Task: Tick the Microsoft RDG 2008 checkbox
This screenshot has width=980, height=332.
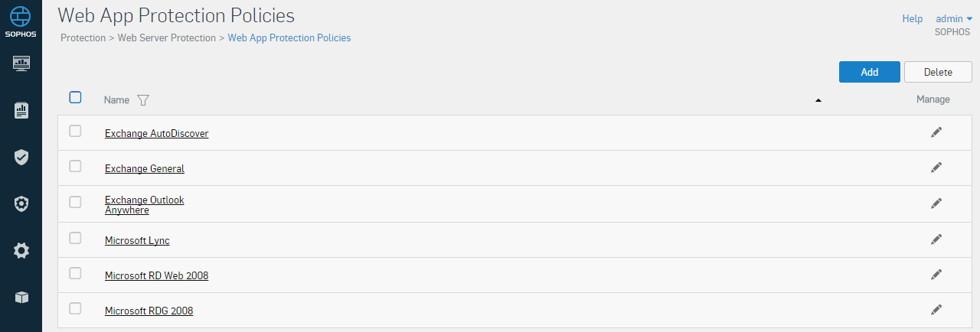Action: point(75,309)
